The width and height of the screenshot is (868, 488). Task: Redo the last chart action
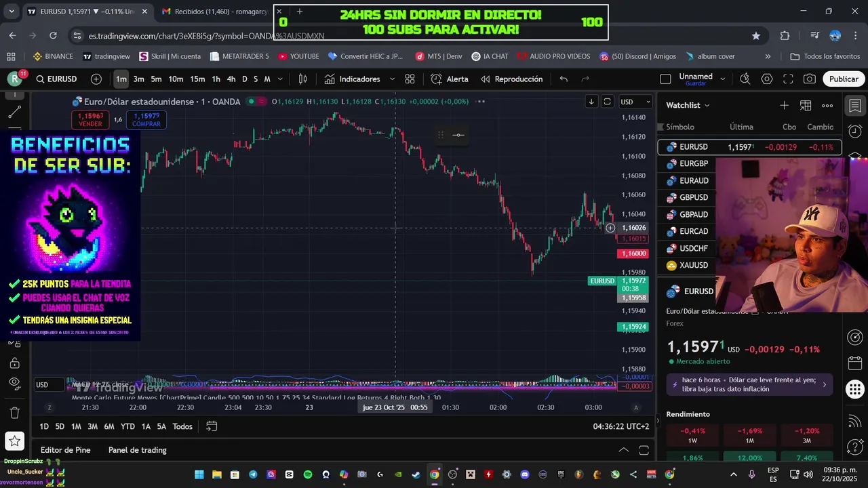tap(585, 79)
